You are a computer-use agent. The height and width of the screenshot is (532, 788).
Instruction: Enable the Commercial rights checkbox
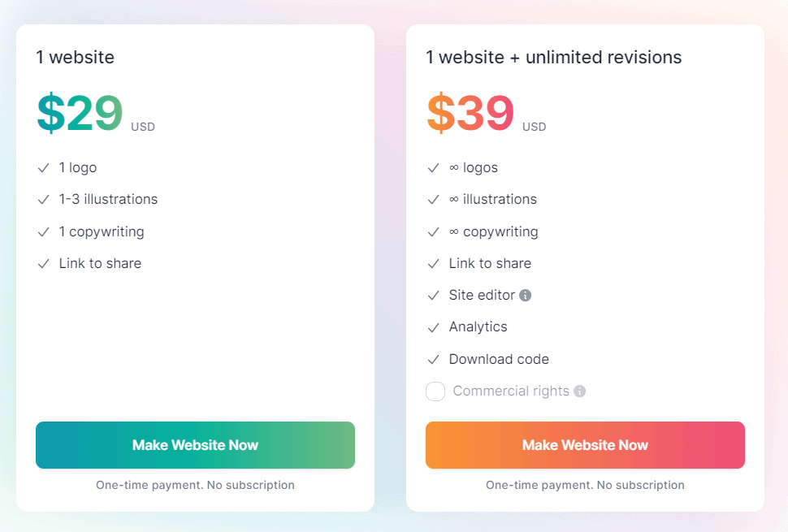(x=435, y=391)
